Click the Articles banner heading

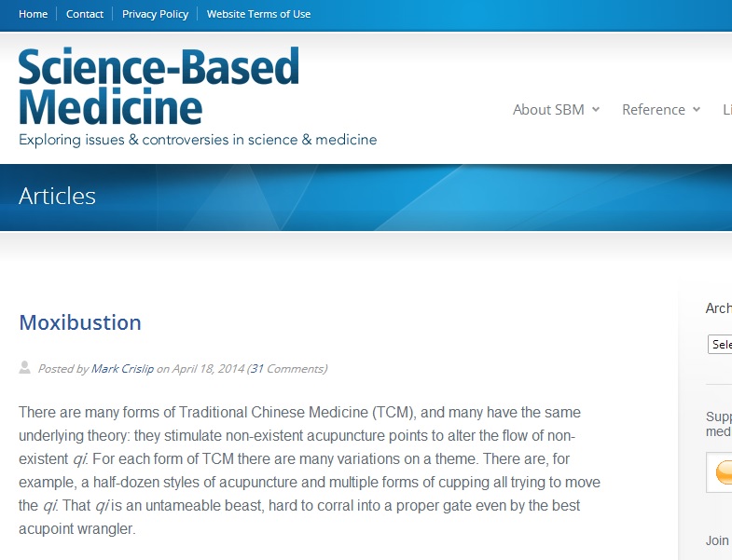click(x=57, y=196)
